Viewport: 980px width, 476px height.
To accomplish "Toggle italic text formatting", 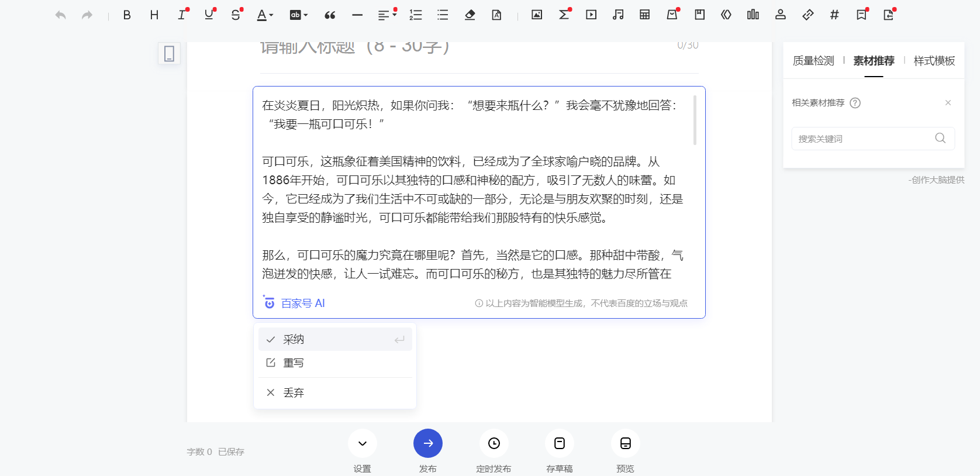I will (182, 15).
